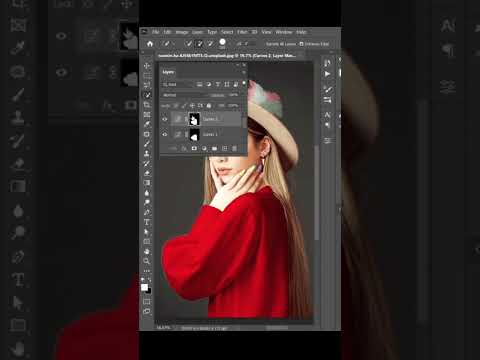
Task: Open the Image menu
Action: [x=182, y=32]
